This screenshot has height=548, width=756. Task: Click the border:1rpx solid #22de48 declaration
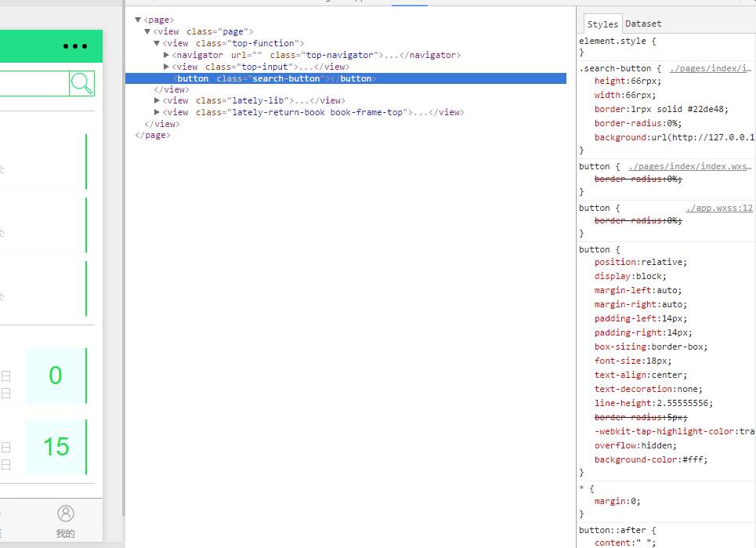661,109
